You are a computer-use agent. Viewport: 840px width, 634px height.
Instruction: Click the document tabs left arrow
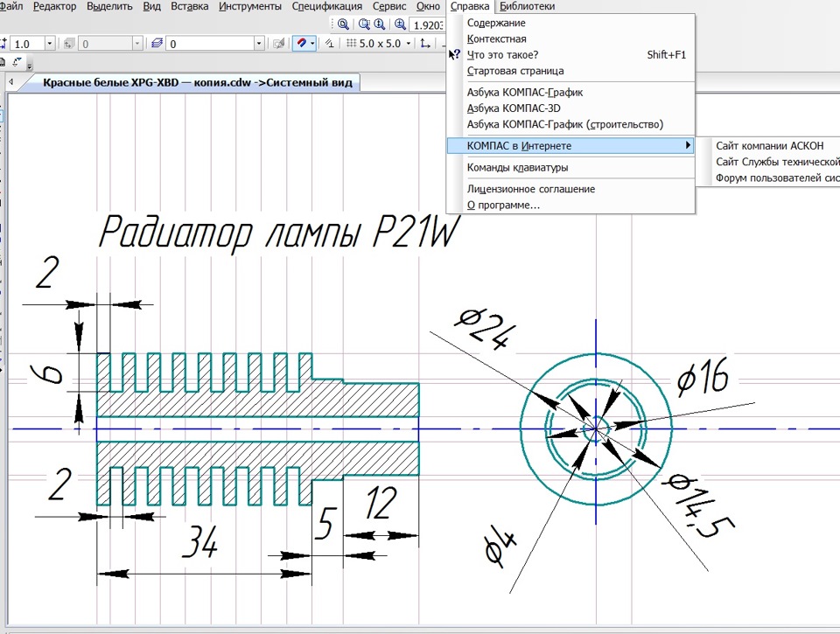click(10, 82)
